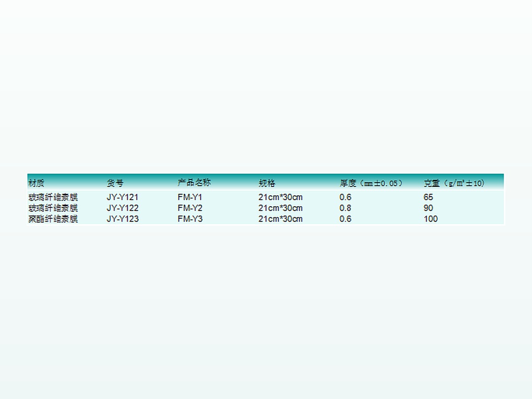Click weight value 100
Image resolution: width=532 pixels, height=399 pixels.
pyautogui.click(x=430, y=219)
